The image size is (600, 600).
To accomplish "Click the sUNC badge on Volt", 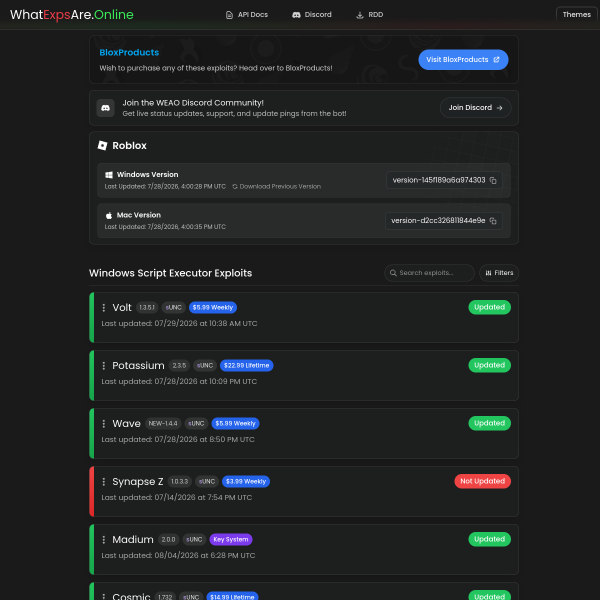I will pyautogui.click(x=173, y=308).
